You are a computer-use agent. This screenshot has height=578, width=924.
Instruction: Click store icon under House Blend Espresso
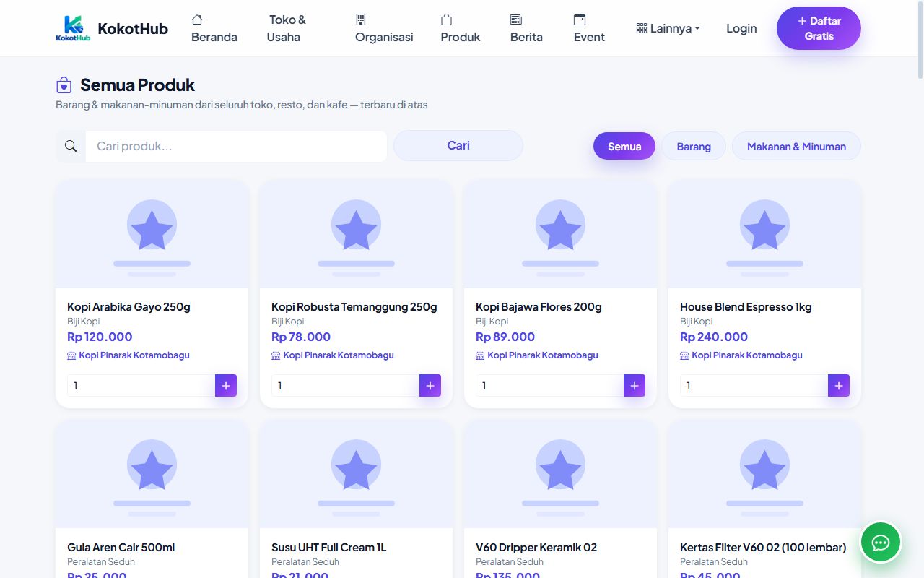[684, 355]
